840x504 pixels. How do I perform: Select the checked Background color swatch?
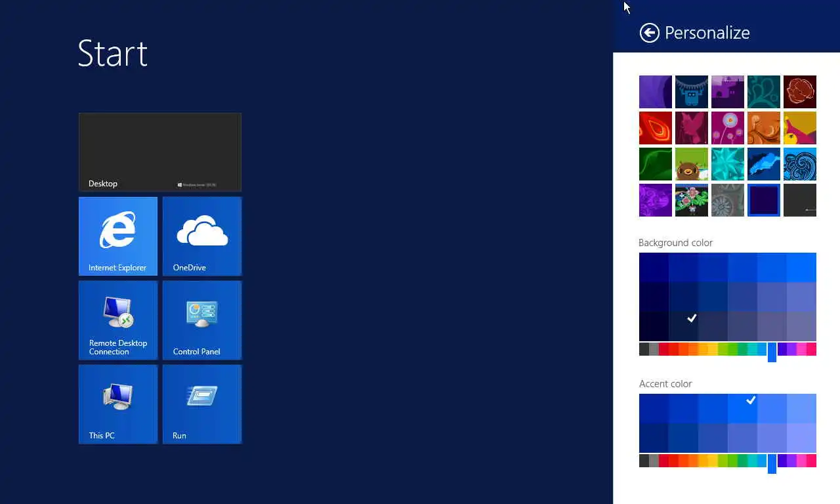[683, 326]
